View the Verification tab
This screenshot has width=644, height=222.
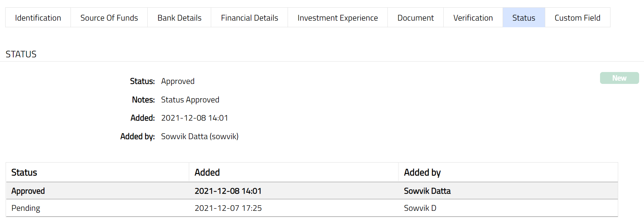point(473,18)
